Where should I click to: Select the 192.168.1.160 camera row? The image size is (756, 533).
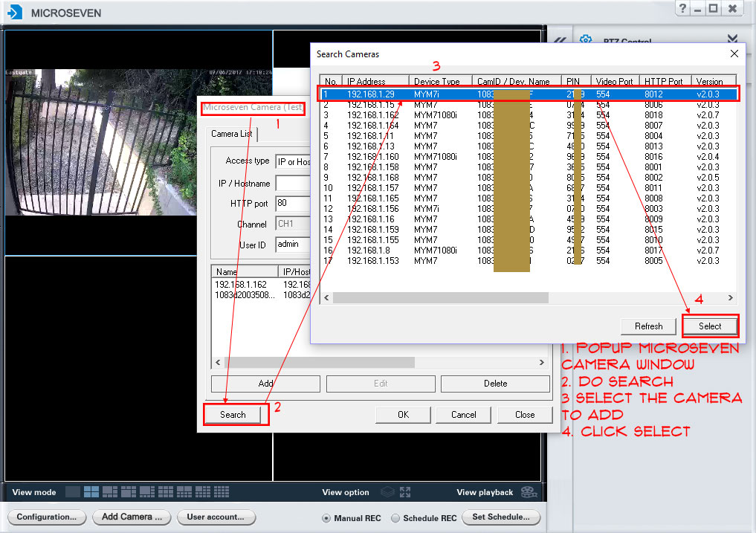pyautogui.click(x=529, y=157)
